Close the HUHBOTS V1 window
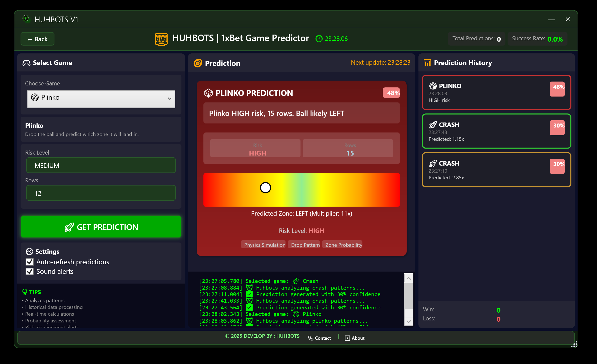The image size is (597, 364). pyautogui.click(x=568, y=20)
